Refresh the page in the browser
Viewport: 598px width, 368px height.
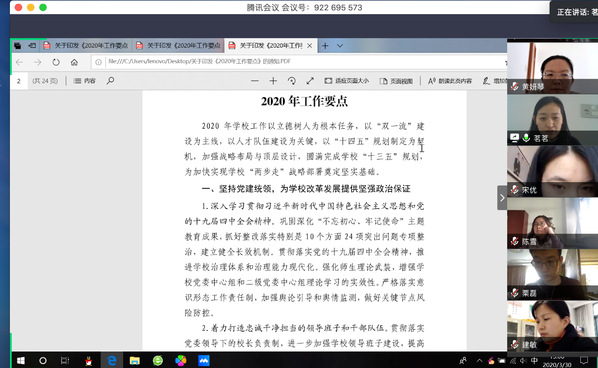(x=56, y=62)
